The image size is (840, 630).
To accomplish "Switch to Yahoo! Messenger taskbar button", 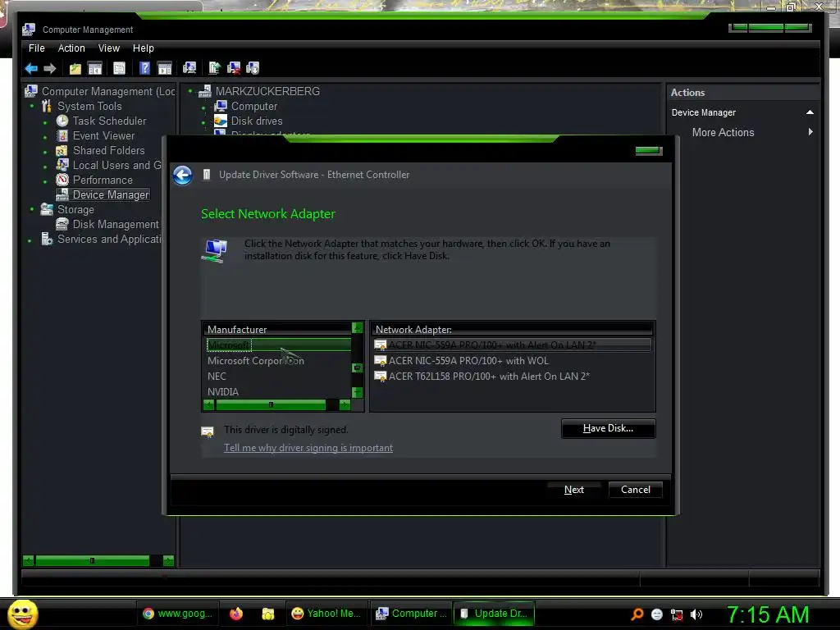I will coord(326,614).
